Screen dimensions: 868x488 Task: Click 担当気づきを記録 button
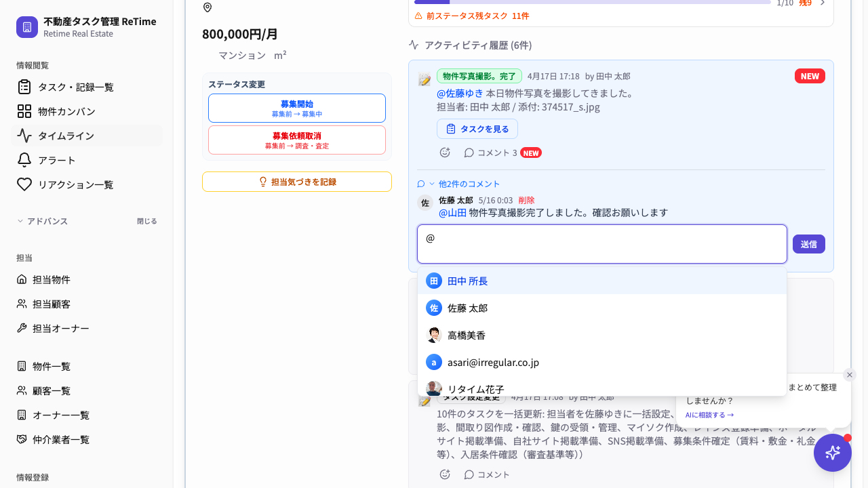(x=297, y=182)
